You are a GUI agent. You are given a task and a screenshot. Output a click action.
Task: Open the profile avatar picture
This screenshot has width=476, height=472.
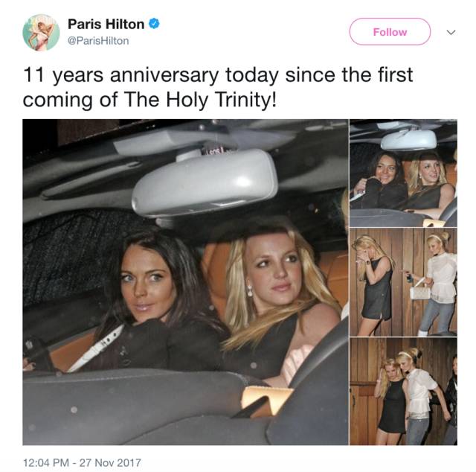click(x=41, y=33)
